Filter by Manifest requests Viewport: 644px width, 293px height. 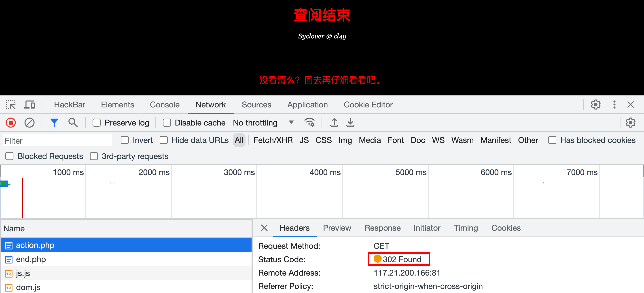496,140
